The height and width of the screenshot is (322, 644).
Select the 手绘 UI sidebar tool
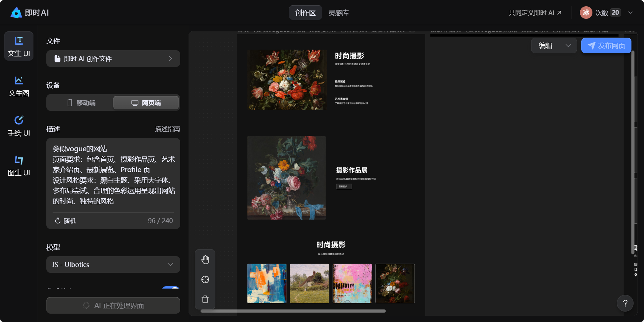pos(19,126)
